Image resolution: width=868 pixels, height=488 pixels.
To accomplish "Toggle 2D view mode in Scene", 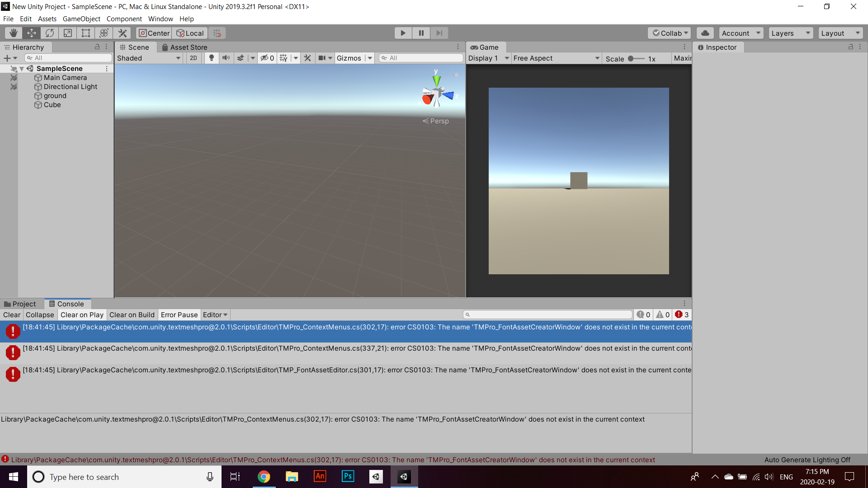I will coord(193,58).
